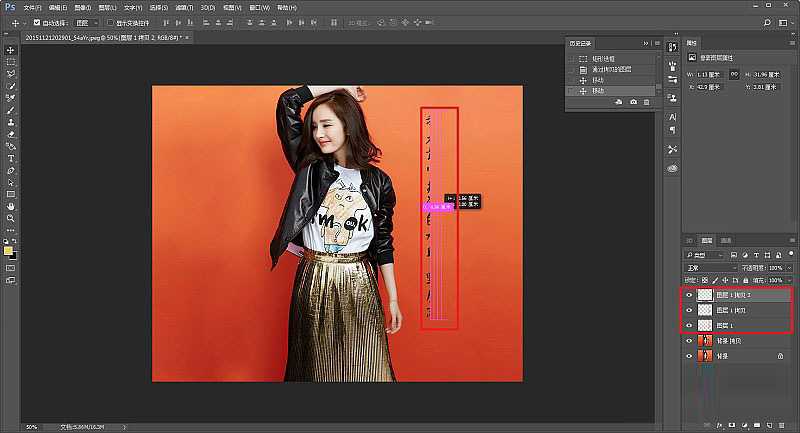Screen dimensions: 800x433
Task: Click the foreground color swatch
Action: (8, 250)
